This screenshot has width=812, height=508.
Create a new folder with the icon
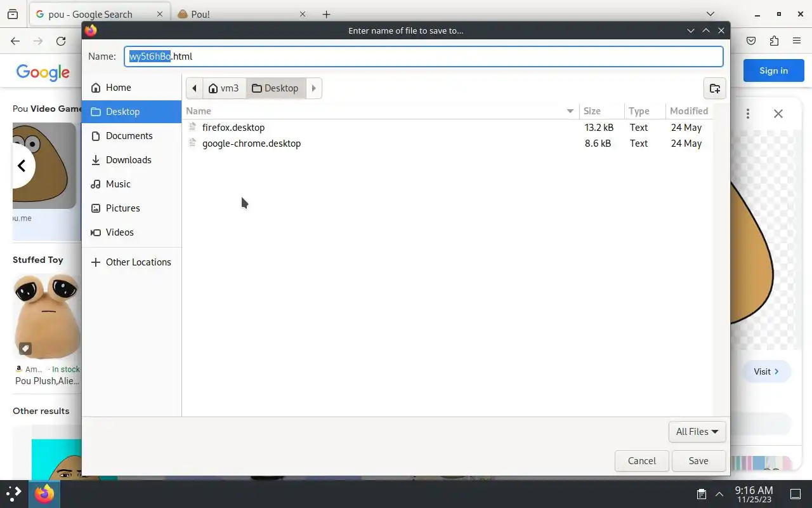pyautogui.click(x=714, y=88)
